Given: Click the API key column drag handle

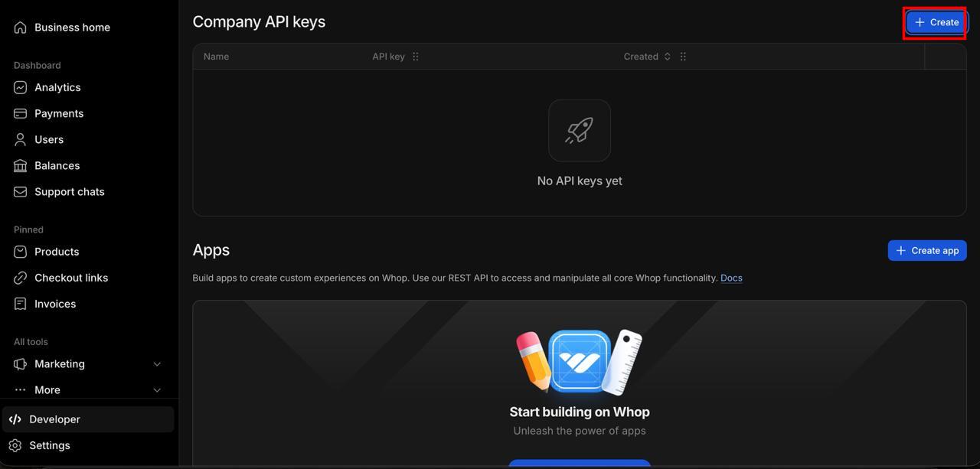Looking at the screenshot, I should pyautogui.click(x=416, y=57).
